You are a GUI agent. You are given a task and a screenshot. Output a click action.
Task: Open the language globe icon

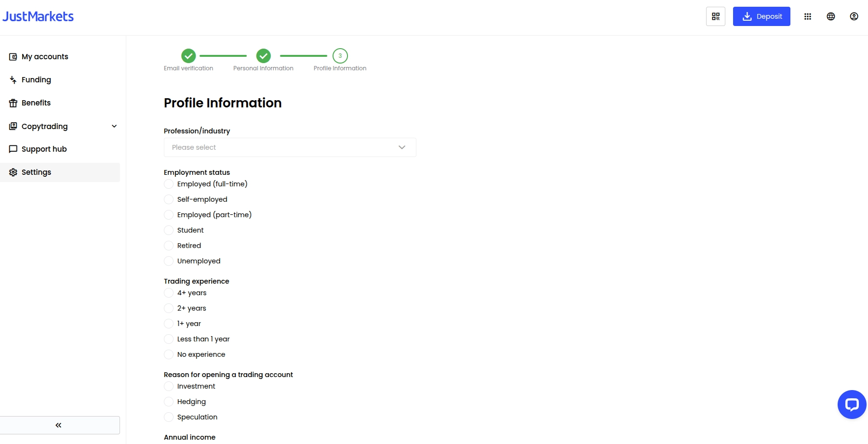click(831, 16)
